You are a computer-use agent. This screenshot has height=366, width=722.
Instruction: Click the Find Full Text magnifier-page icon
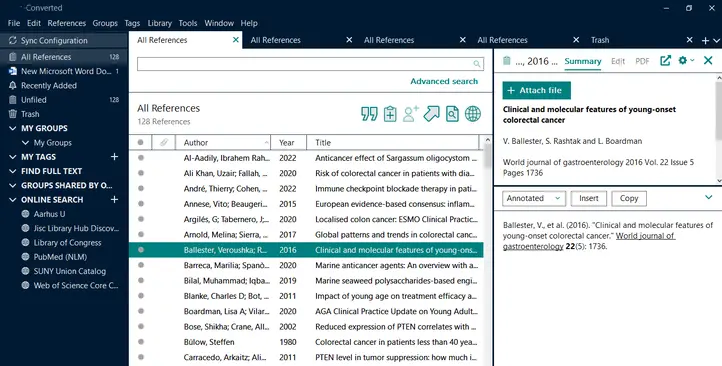[452, 114]
